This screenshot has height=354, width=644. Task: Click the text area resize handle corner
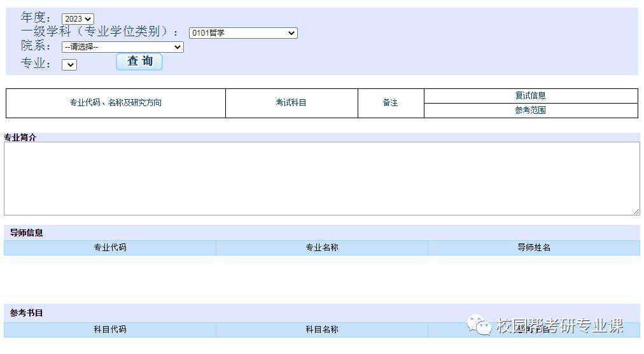[636, 212]
